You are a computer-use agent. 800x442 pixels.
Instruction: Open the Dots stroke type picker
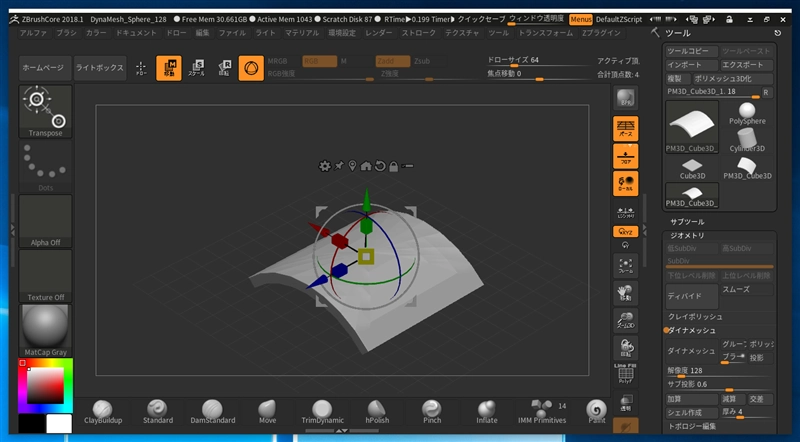click(x=45, y=167)
